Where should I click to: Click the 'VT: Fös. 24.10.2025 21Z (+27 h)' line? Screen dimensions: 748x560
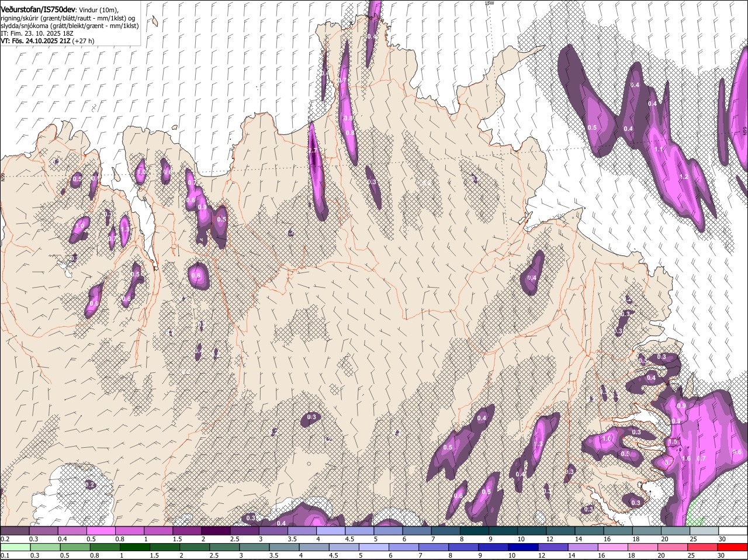[47, 41]
